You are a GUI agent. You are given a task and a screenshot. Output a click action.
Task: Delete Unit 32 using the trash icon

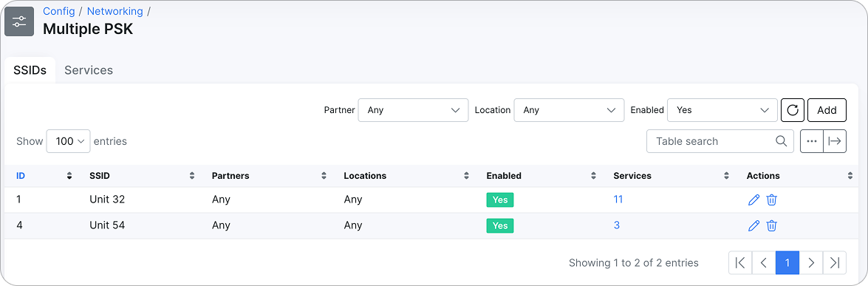(772, 200)
